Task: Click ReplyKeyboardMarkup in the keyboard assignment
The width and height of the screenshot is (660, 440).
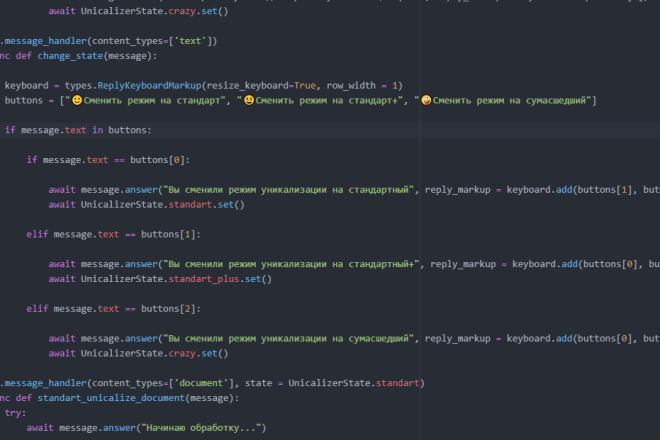Action: click(149, 85)
